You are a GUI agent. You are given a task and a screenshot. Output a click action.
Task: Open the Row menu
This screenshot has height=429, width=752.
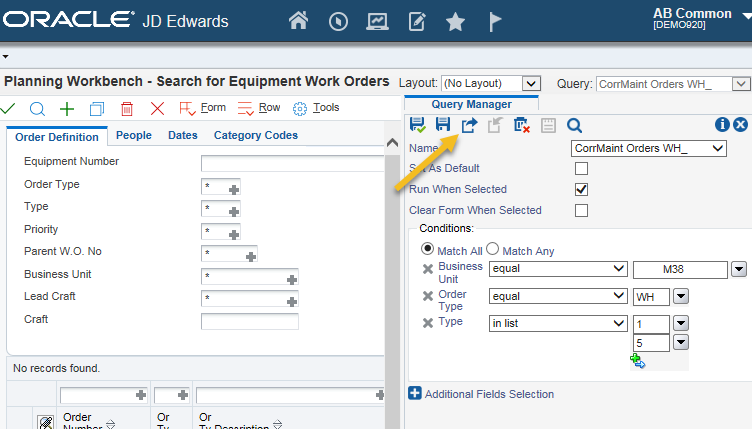pyautogui.click(x=270, y=107)
